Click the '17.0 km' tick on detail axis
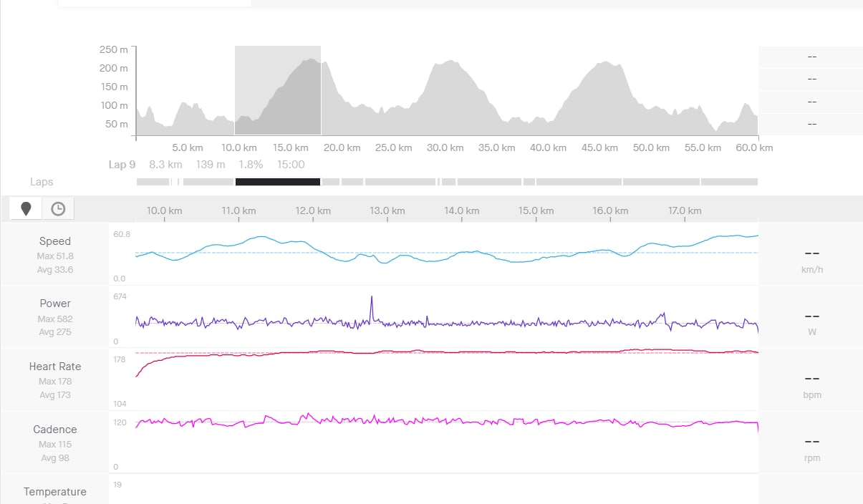Screen dimensions: 863x504 coord(685,210)
